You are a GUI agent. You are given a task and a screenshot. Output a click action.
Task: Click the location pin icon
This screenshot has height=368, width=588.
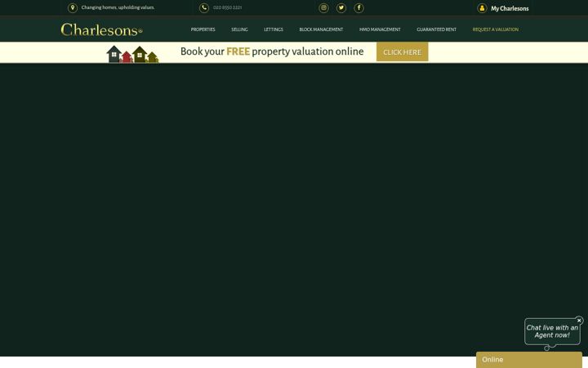[73, 8]
